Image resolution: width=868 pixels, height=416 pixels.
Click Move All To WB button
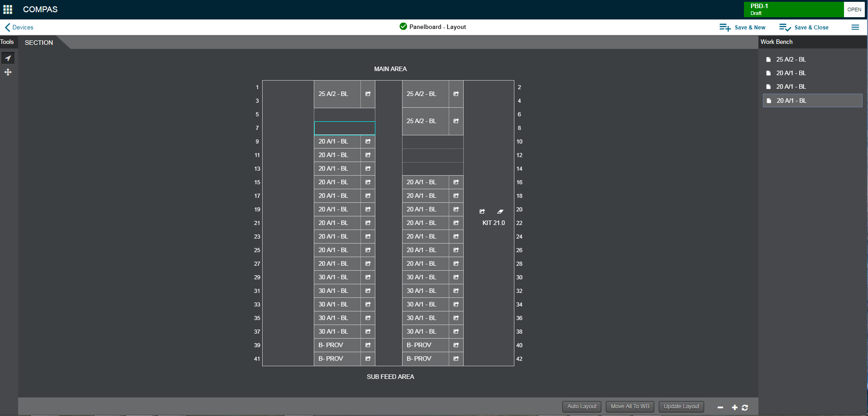tap(629, 406)
